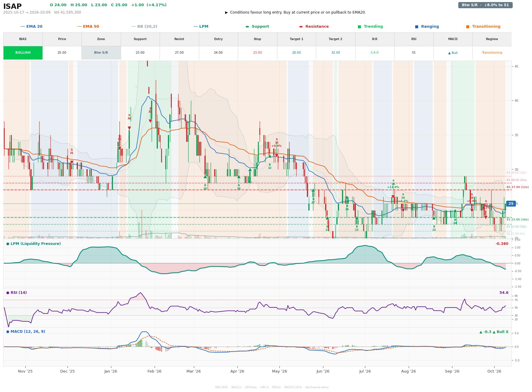Click the Target 1 value 28.00
Screen dimensions: 532x392
pos(296,53)
